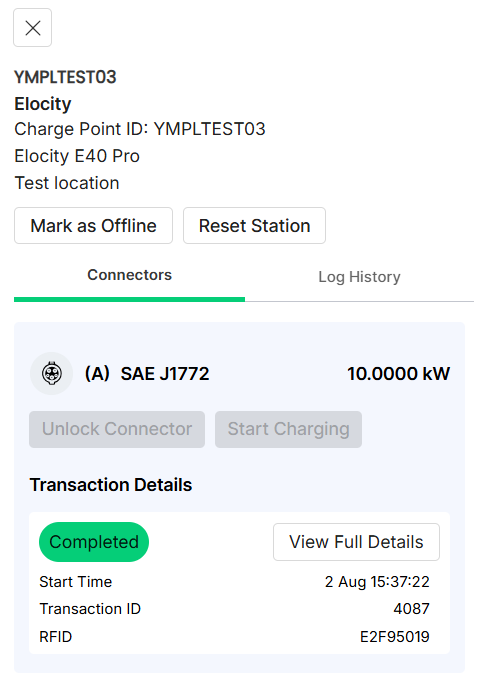479x682 pixels.
Task: Click the RFID value E2F95019
Action: point(395,637)
